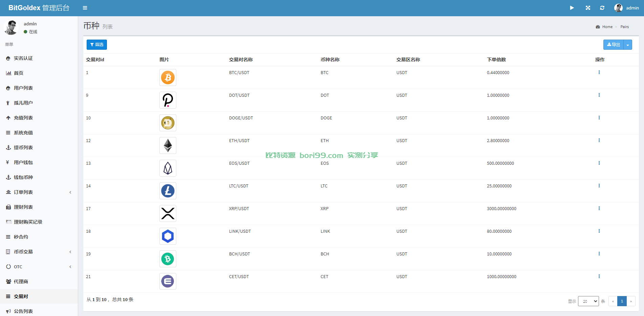The width and height of the screenshot is (644, 316).
Task: Open 充值列表 in sidebar
Action: 39,118
